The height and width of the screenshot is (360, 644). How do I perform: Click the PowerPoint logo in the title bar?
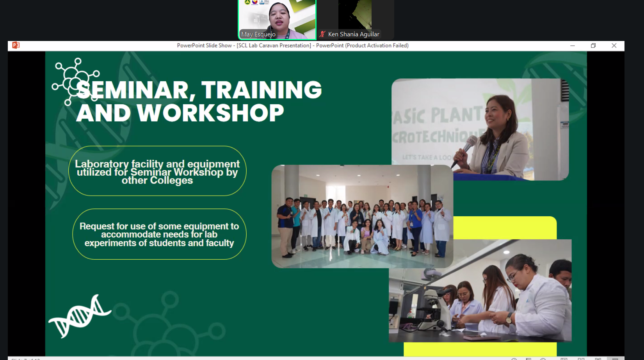tap(16, 45)
